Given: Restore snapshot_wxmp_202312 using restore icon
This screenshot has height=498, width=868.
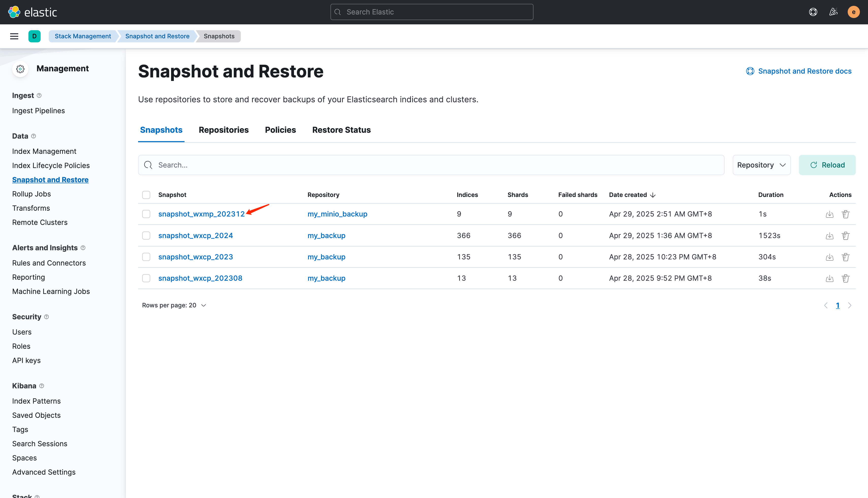Looking at the screenshot, I should coord(829,214).
